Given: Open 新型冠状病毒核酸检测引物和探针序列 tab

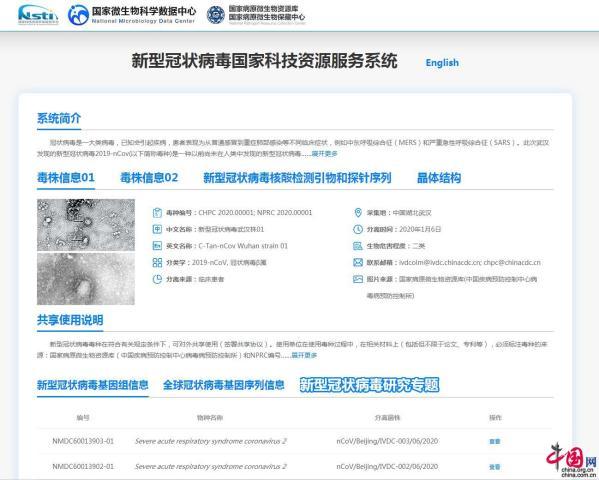Looking at the screenshot, I should tap(297, 178).
